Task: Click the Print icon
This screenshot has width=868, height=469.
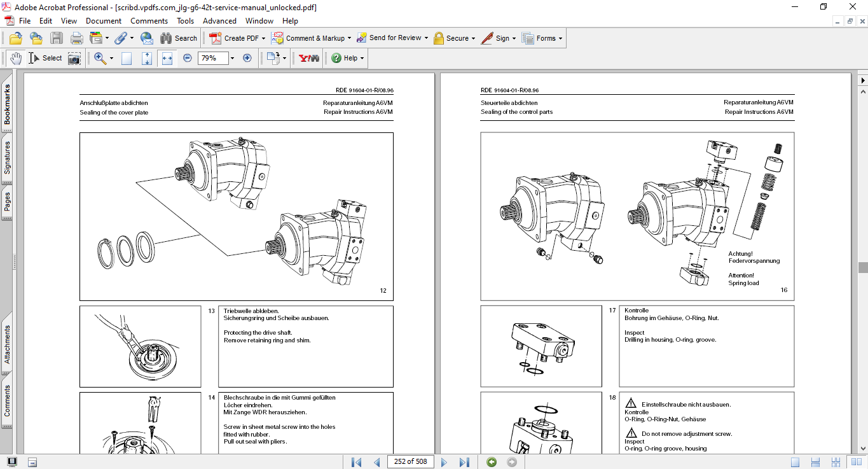Action: pyautogui.click(x=76, y=38)
